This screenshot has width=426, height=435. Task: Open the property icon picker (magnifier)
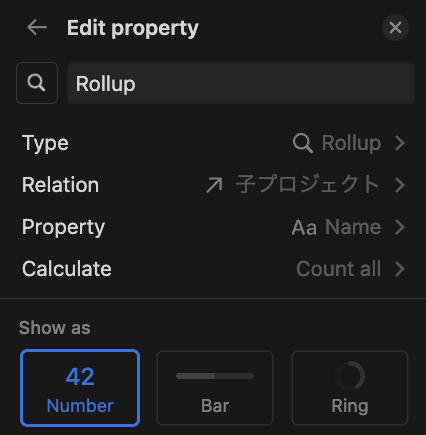(x=37, y=83)
